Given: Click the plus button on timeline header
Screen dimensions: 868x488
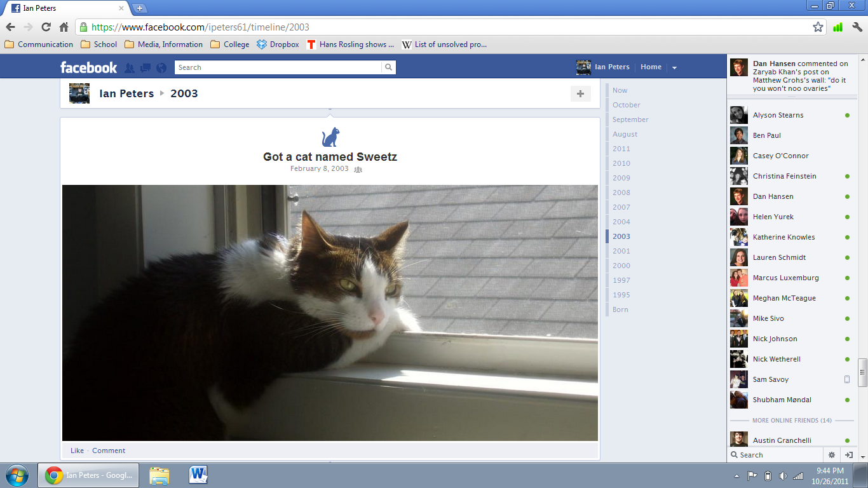Looking at the screenshot, I should pos(580,94).
